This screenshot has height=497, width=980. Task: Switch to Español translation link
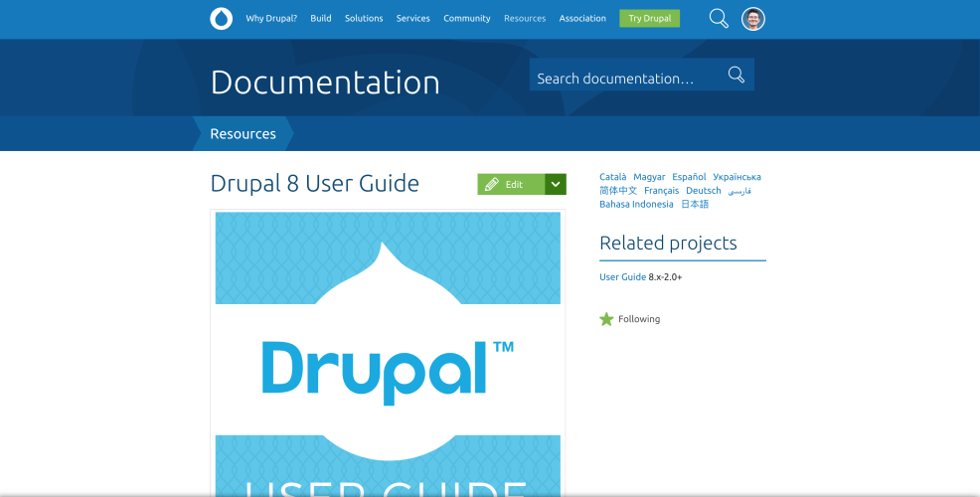pos(689,177)
